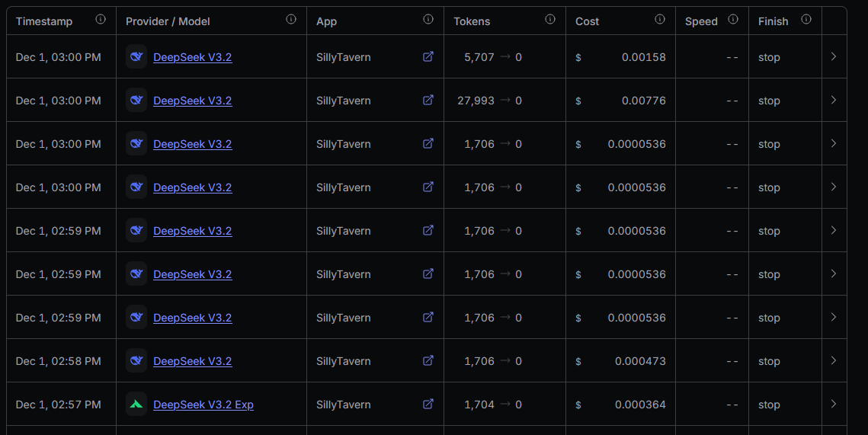Click the Cost column header

[588, 21]
